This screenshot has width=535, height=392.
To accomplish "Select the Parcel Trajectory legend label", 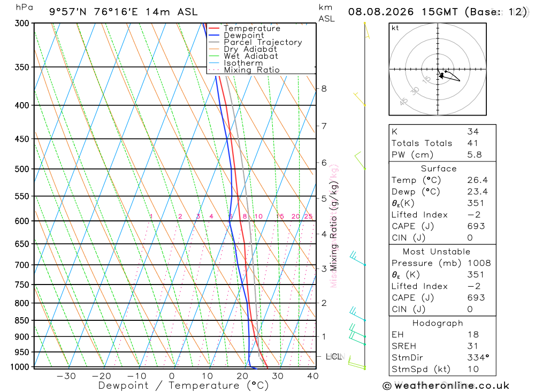I will tap(263, 42).
